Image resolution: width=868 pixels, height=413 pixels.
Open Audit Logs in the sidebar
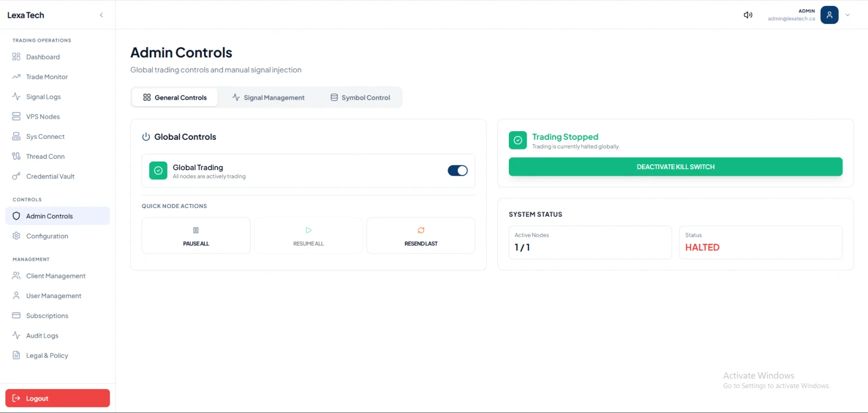click(x=58, y=335)
